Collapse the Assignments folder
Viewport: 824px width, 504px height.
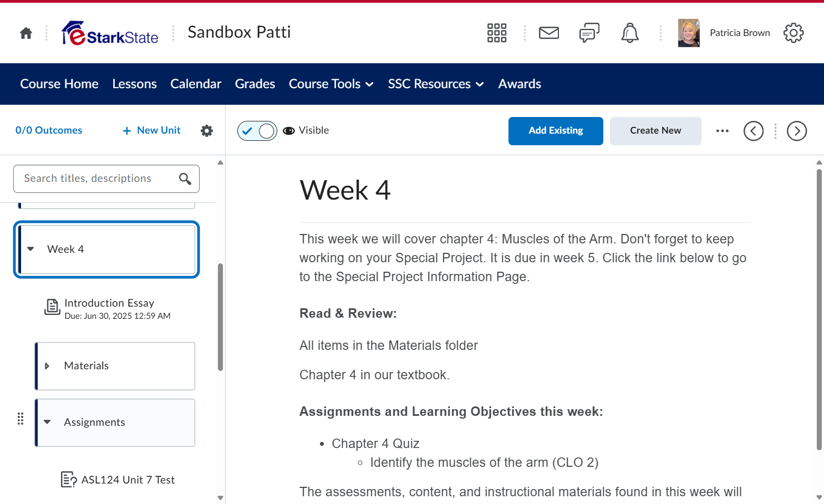click(x=47, y=422)
